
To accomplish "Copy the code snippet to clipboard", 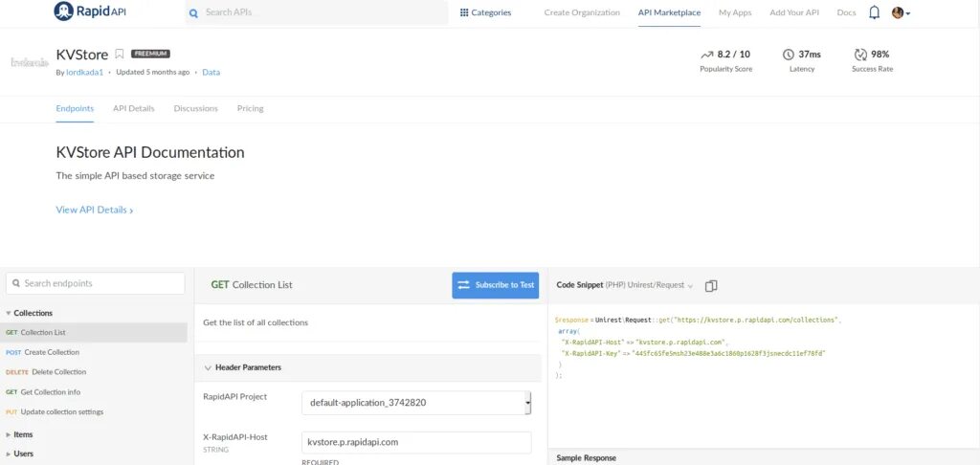I will [711, 286].
